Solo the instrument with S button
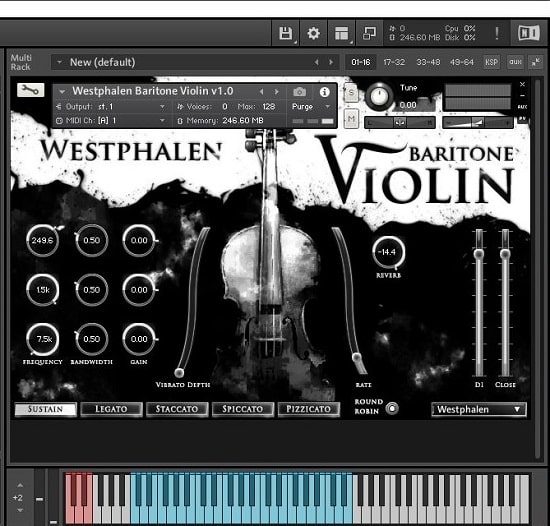 (351, 93)
